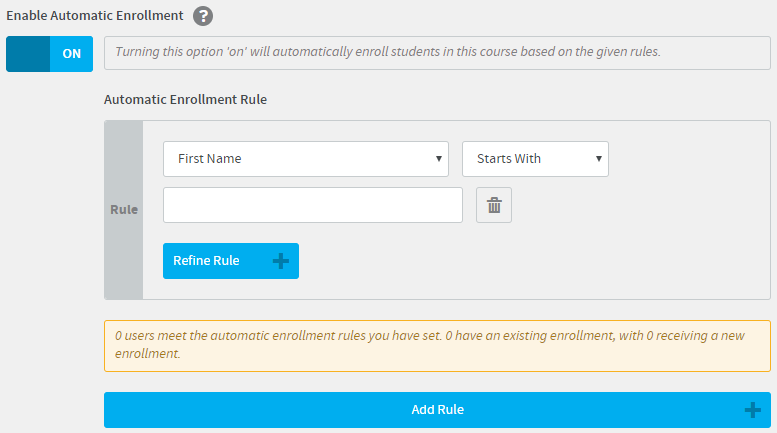Click the plus icon on Refine Rule
Viewport: 777px width, 433px height.
tap(280, 261)
